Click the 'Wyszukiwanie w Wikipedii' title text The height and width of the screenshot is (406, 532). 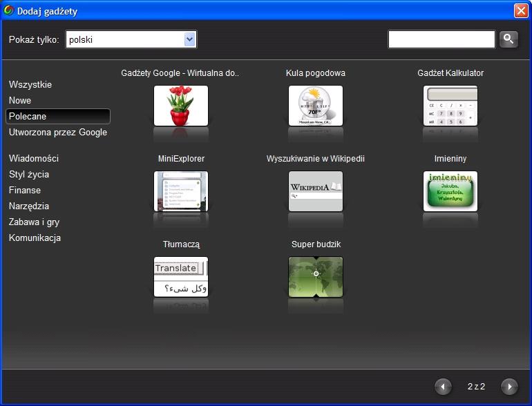point(316,158)
